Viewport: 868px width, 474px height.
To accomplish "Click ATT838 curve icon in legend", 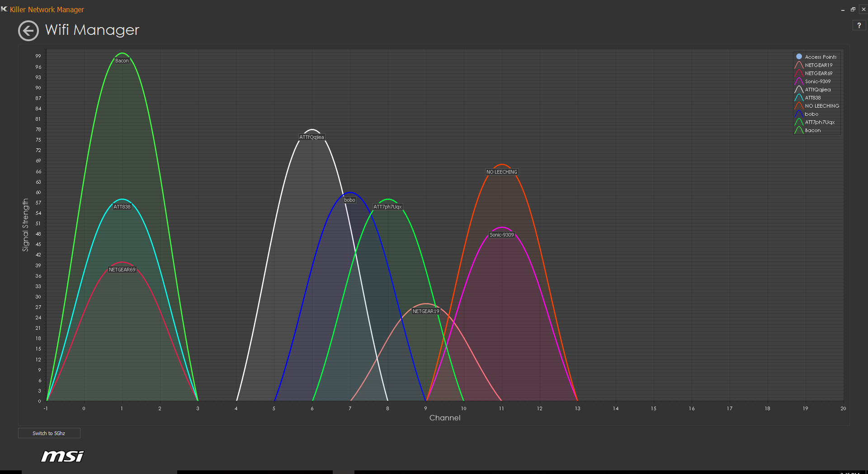I will pyautogui.click(x=799, y=98).
